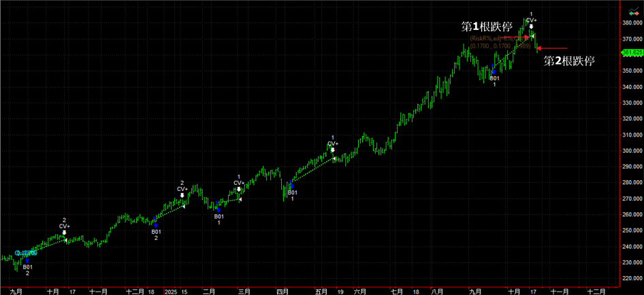Click the 300.000 price axis label

pyautogui.click(x=632, y=151)
